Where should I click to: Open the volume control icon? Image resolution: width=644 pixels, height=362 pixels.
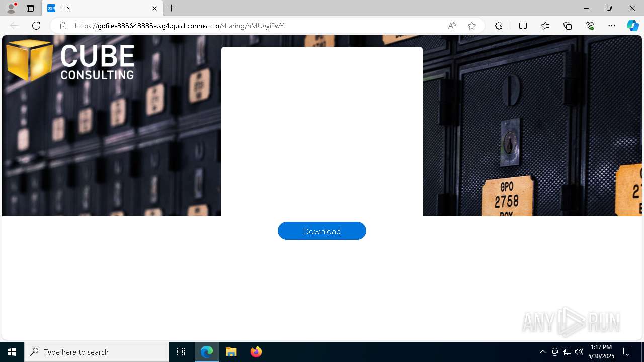[x=579, y=352]
